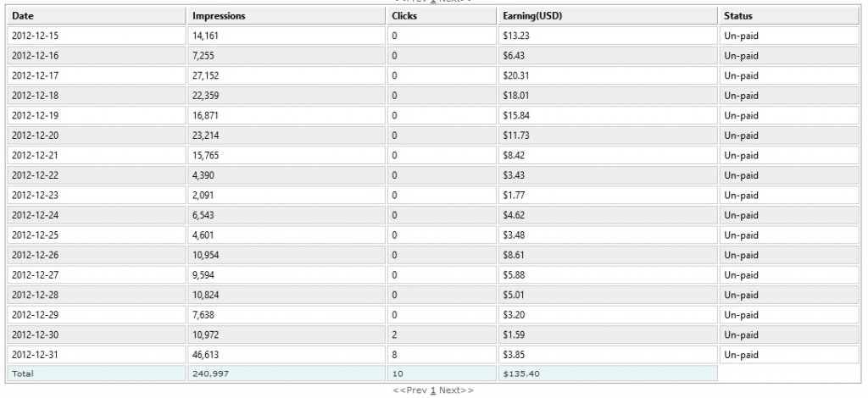The height and width of the screenshot is (398, 868).
Task: Click the $1.77 earning cell
Action: coord(608,195)
